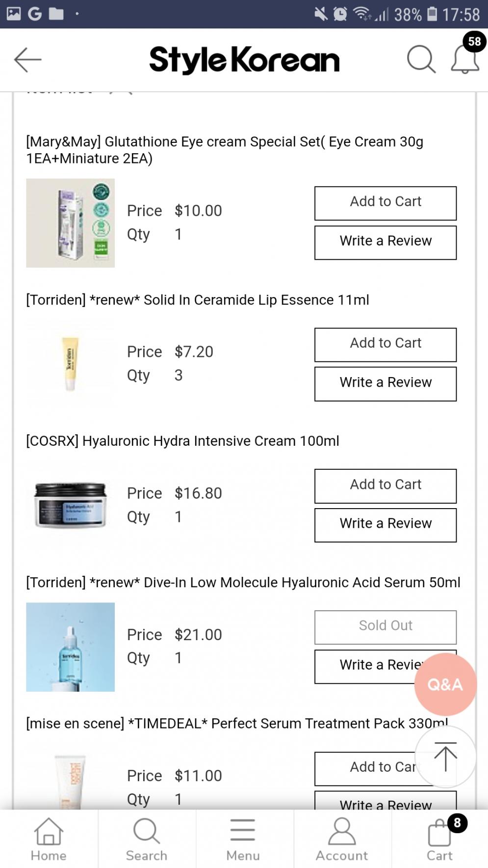Add COSRX Hyaluronic Cream to cart
Viewport: 488px width, 868px height.
(385, 486)
